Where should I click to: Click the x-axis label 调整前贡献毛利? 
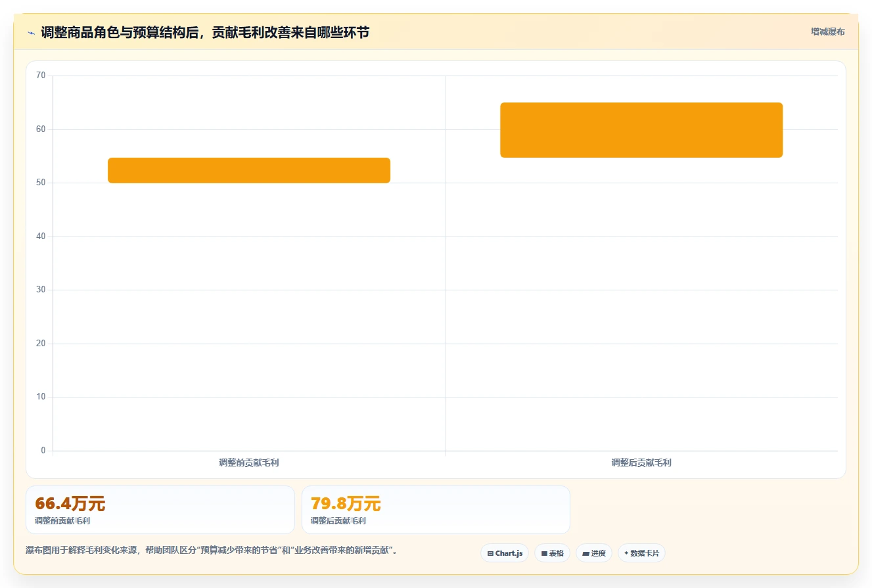coord(249,463)
